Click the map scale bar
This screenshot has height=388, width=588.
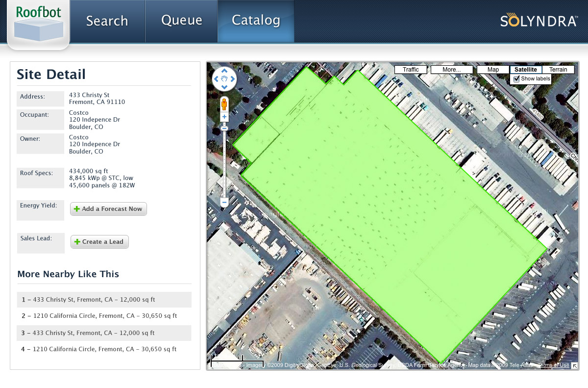[237, 362]
